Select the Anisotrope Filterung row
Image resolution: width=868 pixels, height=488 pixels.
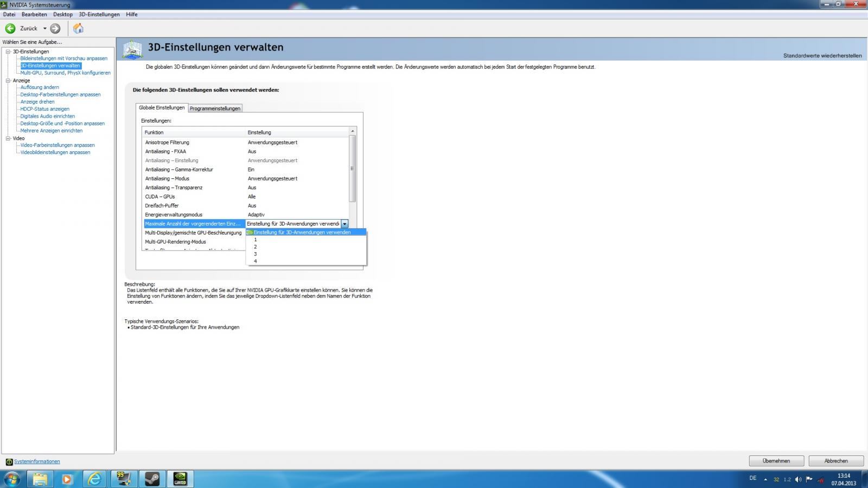pos(246,143)
